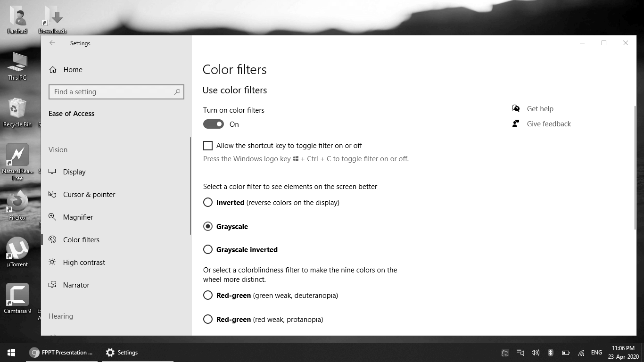Open Display settings page
The width and height of the screenshot is (644, 362).
(74, 172)
